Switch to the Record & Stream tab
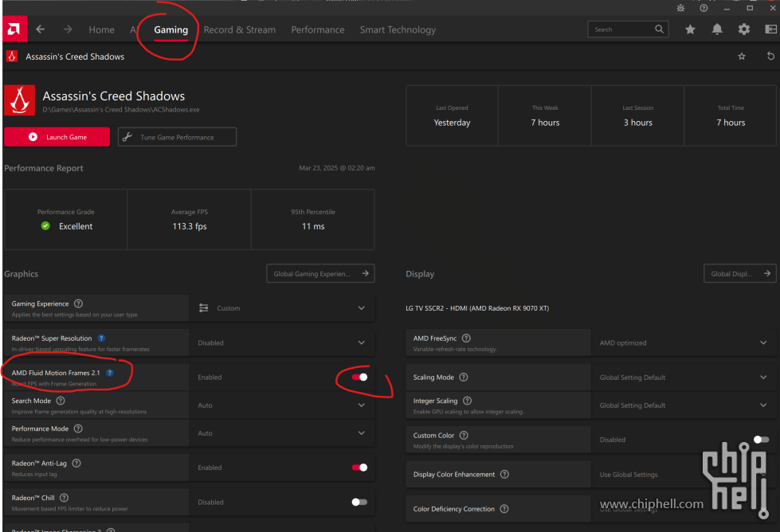The width and height of the screenshot is (780, 532). tap(239, 29)
